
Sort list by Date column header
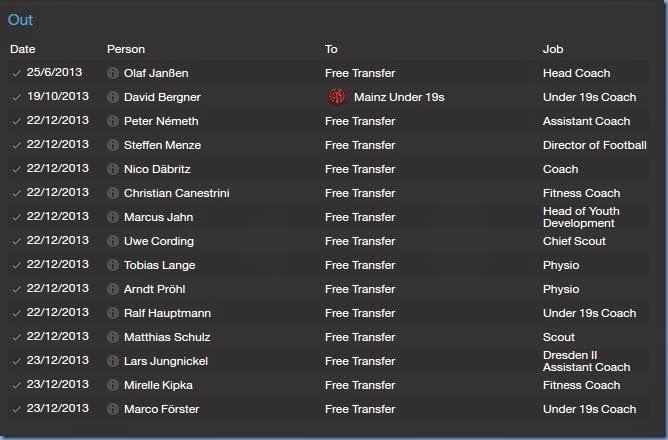click(x=23, y=49)
